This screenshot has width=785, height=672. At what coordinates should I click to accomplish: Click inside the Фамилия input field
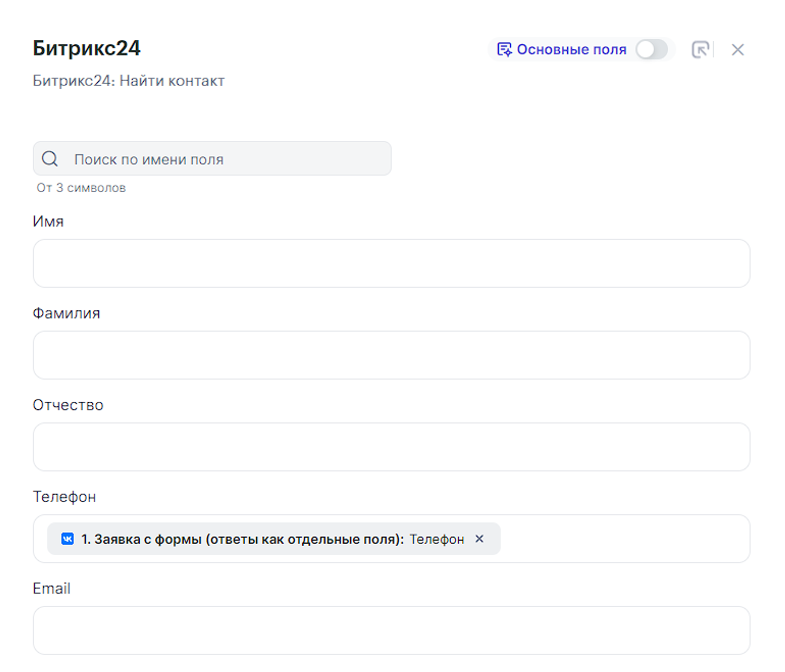coord(391,355)
